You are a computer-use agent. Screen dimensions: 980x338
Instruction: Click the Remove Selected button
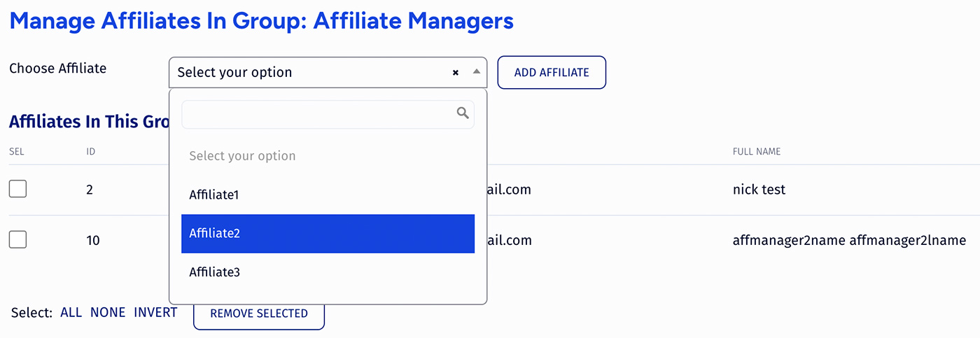(259, 314)
